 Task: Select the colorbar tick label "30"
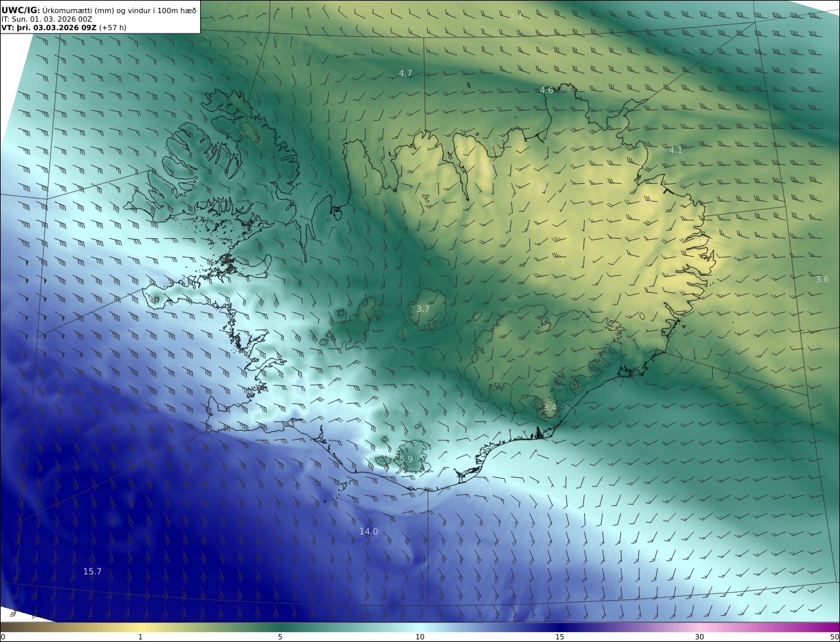(700, 637)
